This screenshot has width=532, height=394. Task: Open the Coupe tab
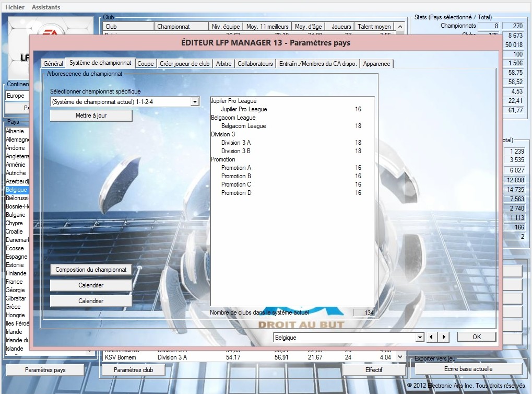pos(146,64)
